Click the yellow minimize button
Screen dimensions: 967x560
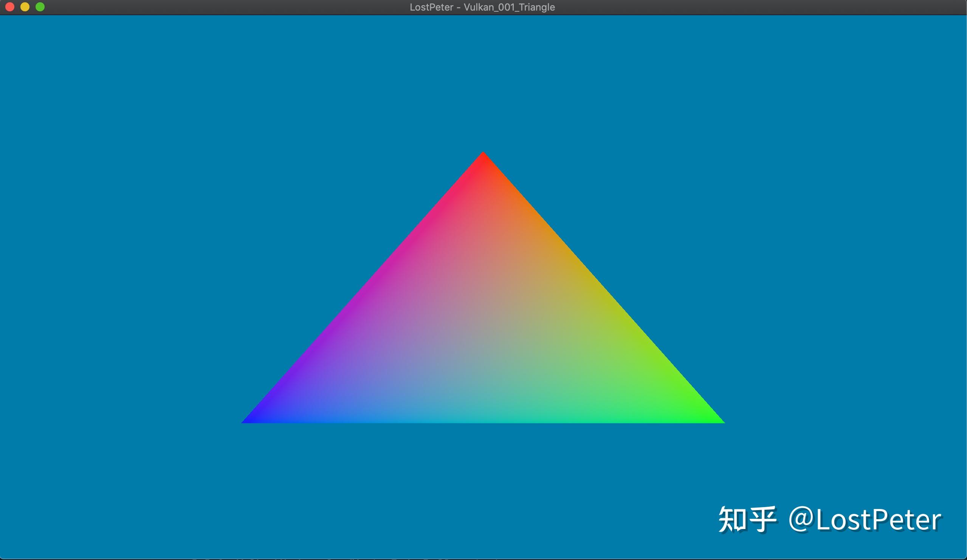click(x=25, y=6)
